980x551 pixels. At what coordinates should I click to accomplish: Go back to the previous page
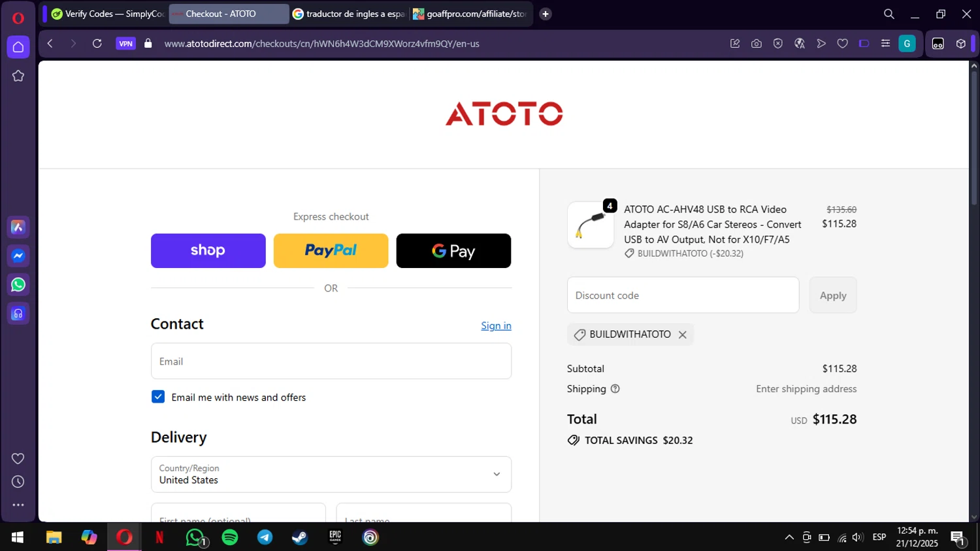pos(50,44)
